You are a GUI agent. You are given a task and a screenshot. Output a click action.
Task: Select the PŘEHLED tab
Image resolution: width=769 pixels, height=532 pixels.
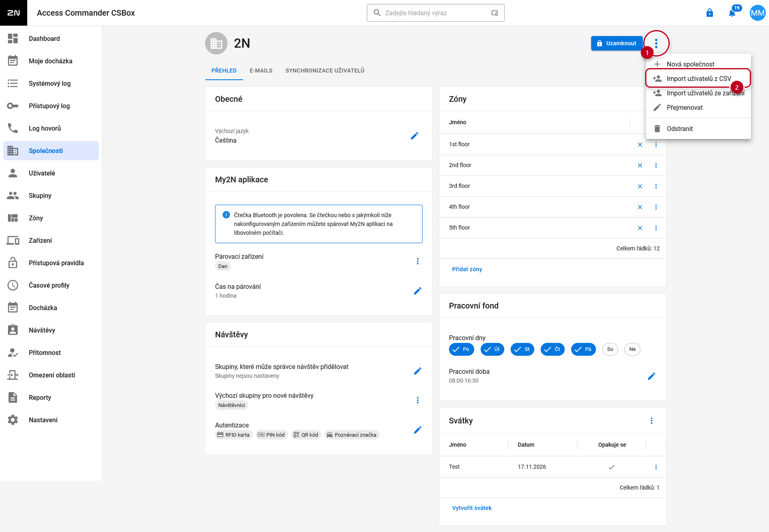tap(224, 71)
